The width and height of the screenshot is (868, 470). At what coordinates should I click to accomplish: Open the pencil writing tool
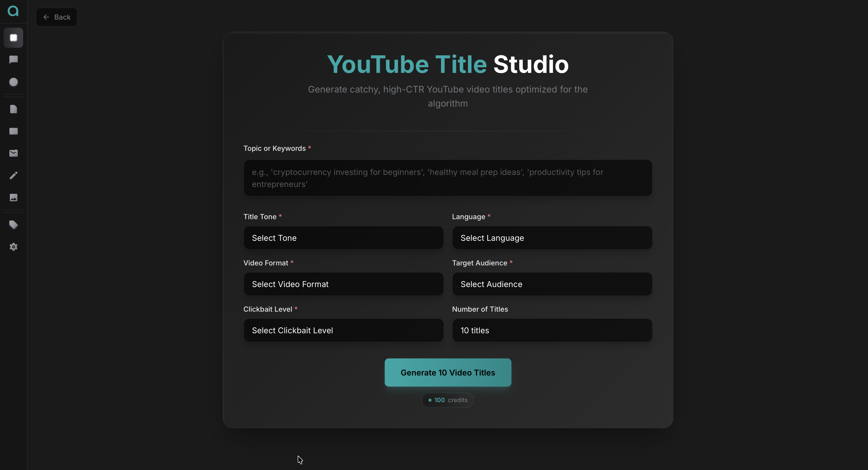tap(14, 175)
